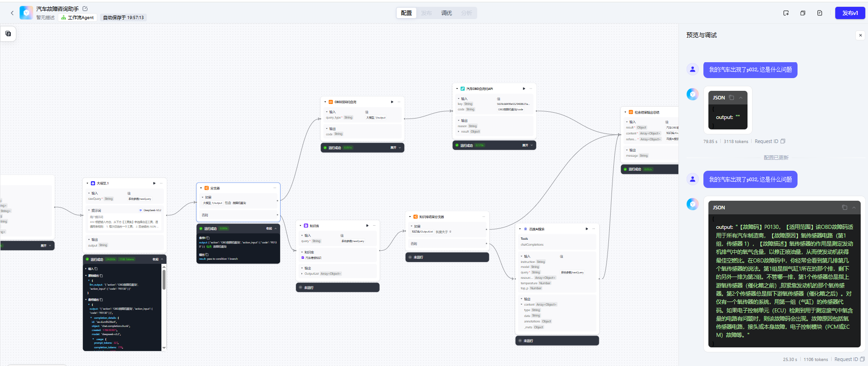Edit the app name 汽车故障咨询助手
Viewport: 868px width, 366px height.
85,9
